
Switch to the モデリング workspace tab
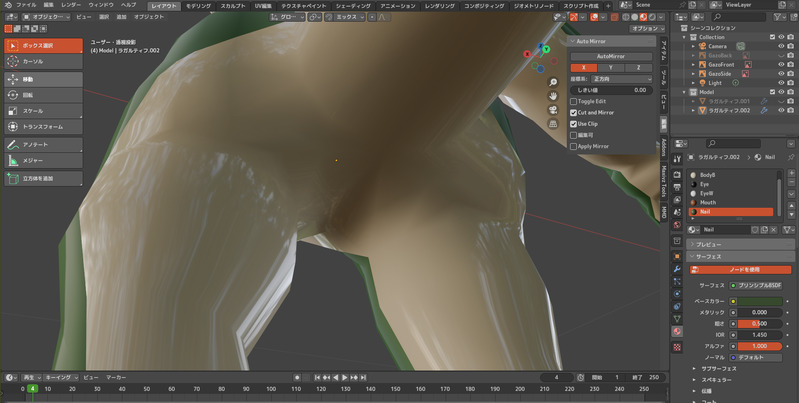click(198, 6)
